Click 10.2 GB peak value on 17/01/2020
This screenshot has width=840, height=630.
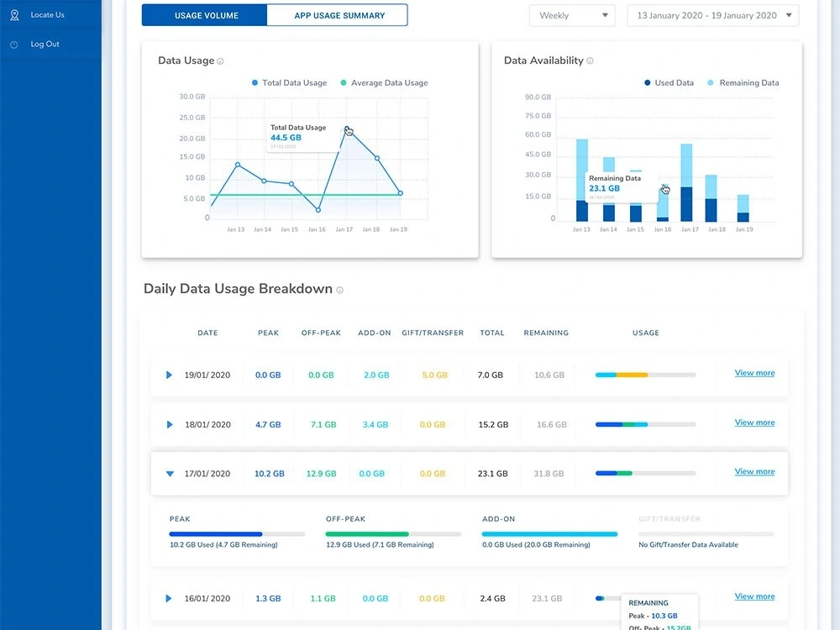270,474
